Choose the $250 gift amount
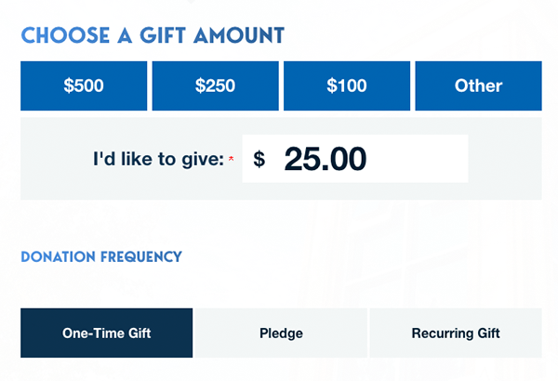The width and height of the screenshot is (558, 392). click(215, 85)
